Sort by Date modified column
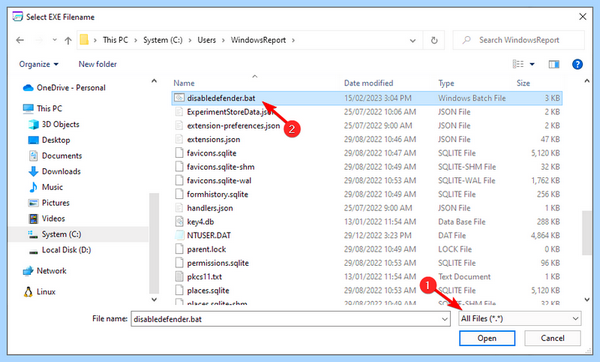 coord(368,83)
